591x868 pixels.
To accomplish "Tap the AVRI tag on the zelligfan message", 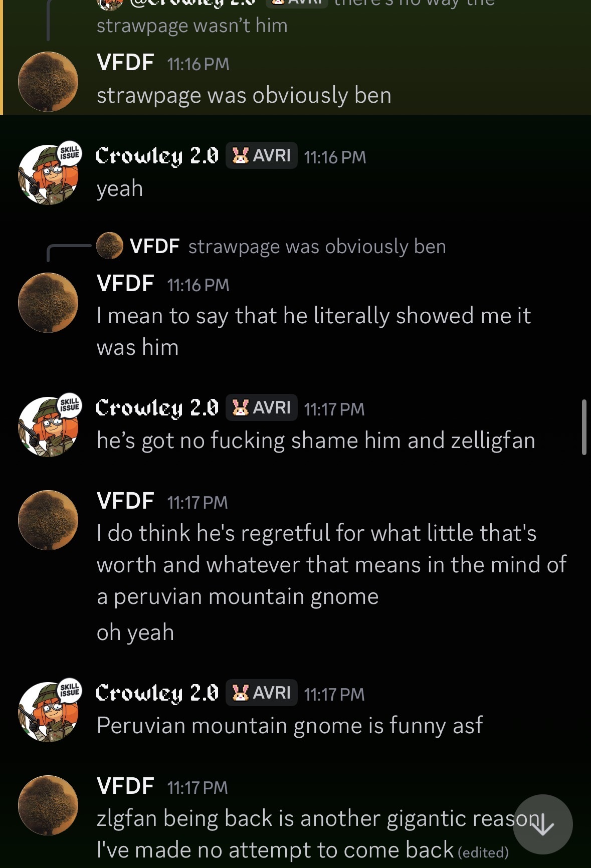I will point(261,408).
